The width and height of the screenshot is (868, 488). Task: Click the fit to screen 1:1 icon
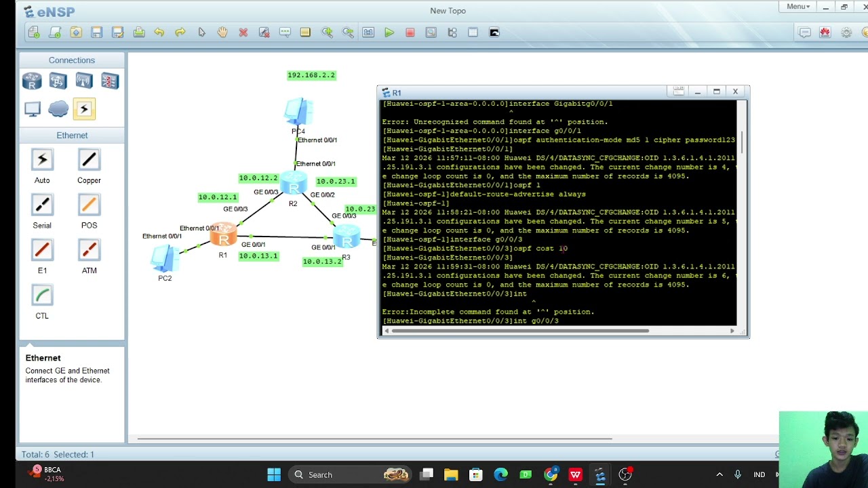pos(368,32)
